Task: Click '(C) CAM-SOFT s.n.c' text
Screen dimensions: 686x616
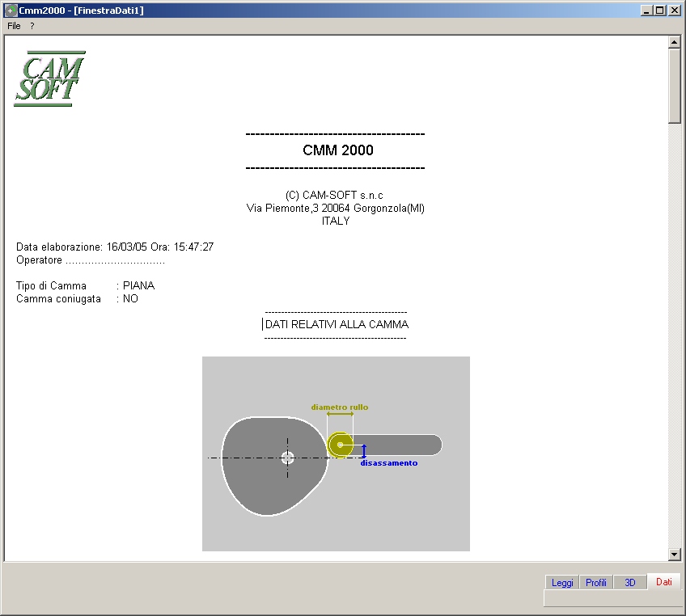Action: point(334,195)
